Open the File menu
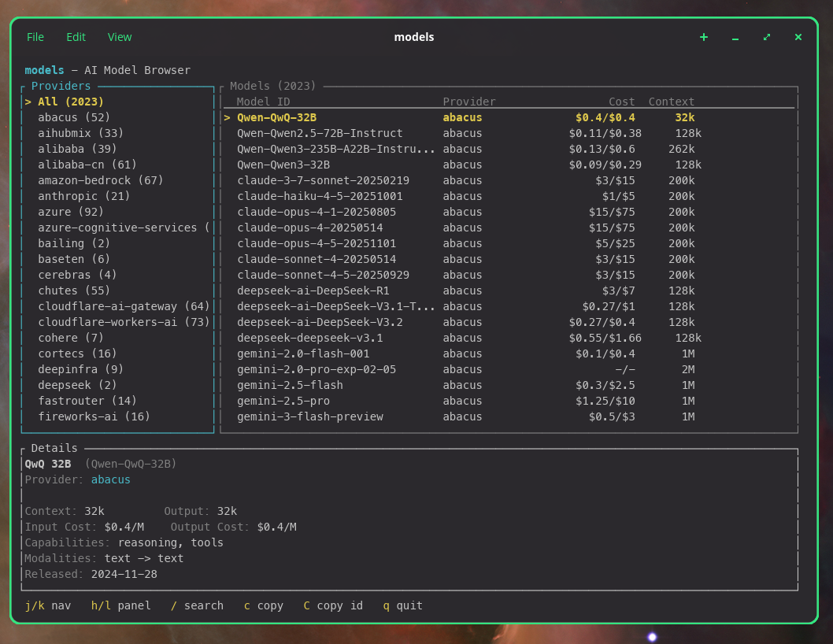 pyautogui.click(x=35, y=37)
